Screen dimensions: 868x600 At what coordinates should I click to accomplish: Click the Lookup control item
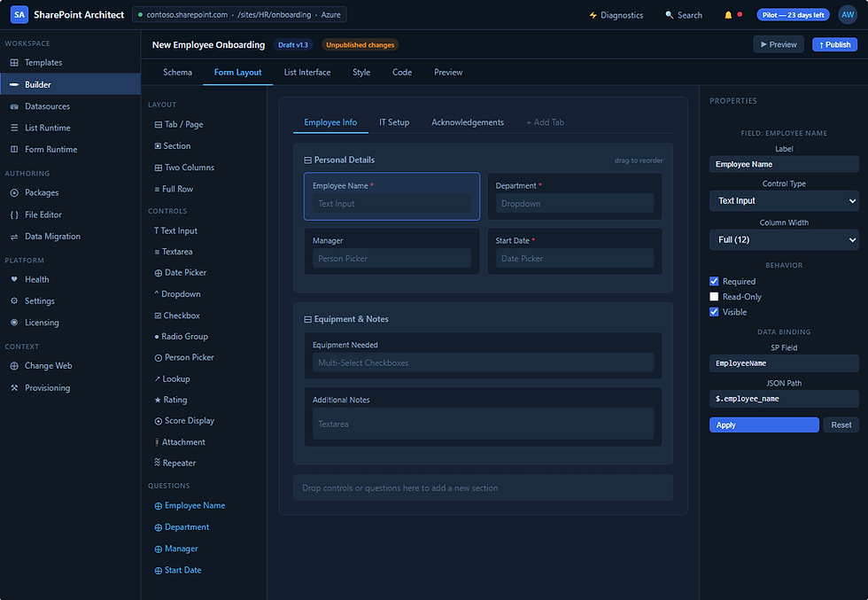coord(172,379)
